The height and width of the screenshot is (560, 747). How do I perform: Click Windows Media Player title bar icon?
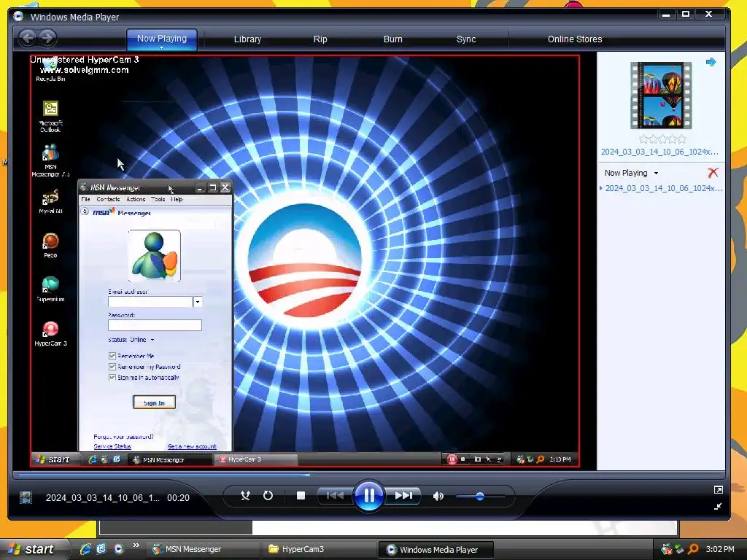click(18, 16)
